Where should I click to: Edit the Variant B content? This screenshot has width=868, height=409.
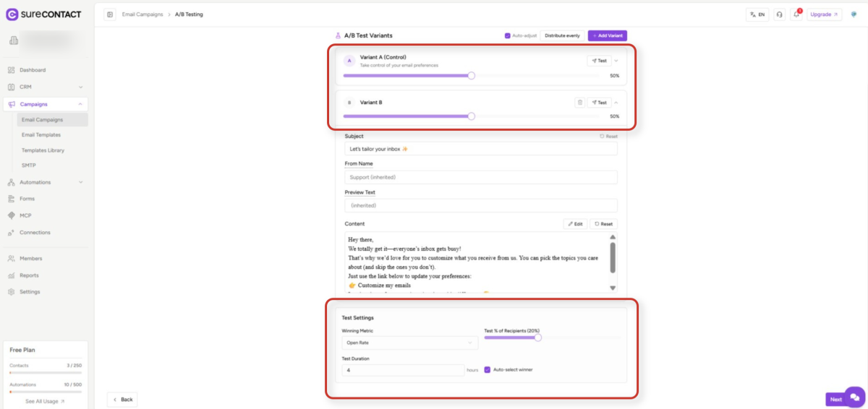pyautogui.click(x=575, y=224)
